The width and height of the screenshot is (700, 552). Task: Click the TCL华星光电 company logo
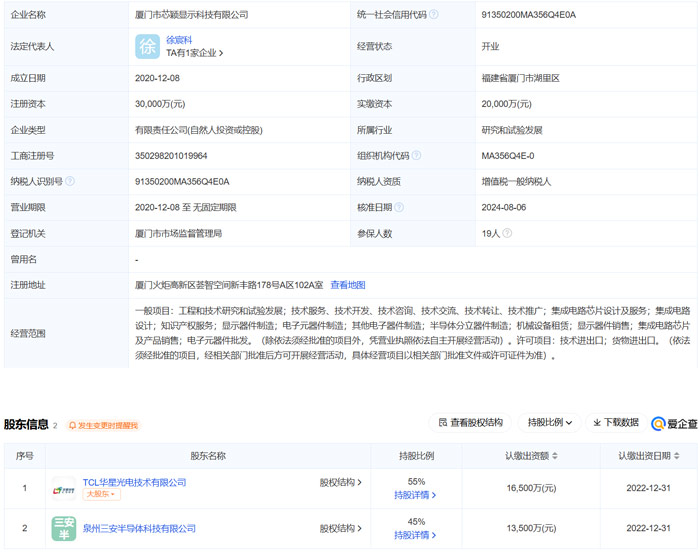click(63, 489)
